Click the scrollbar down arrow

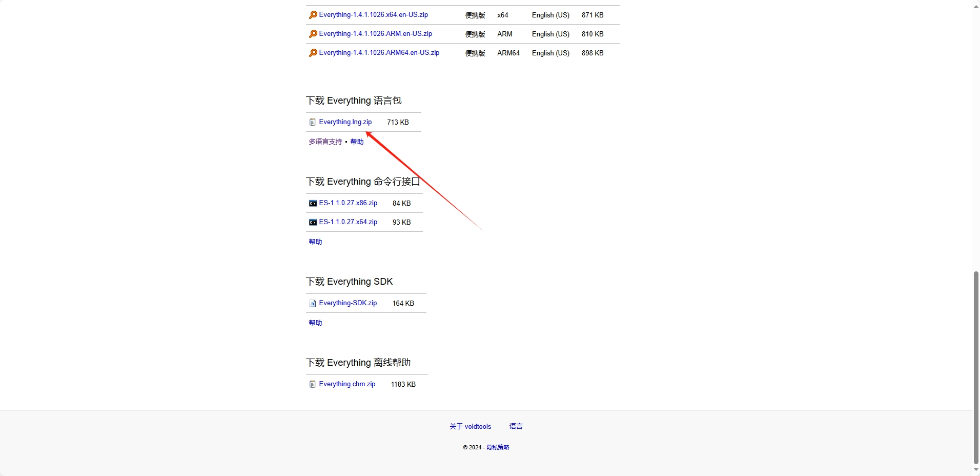976,470
